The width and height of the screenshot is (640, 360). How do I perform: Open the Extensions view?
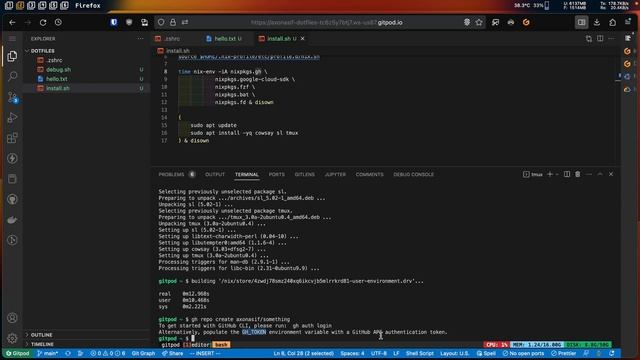click(x=12, y=138)
